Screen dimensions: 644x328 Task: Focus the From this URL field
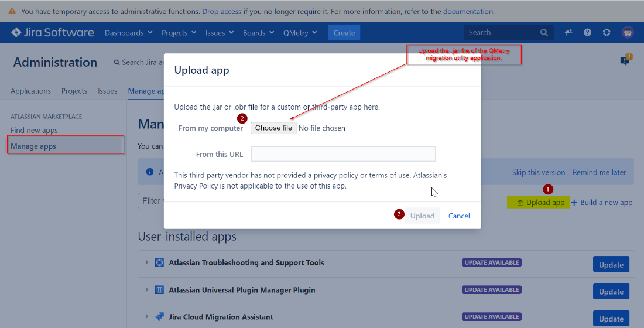point(343,153)
